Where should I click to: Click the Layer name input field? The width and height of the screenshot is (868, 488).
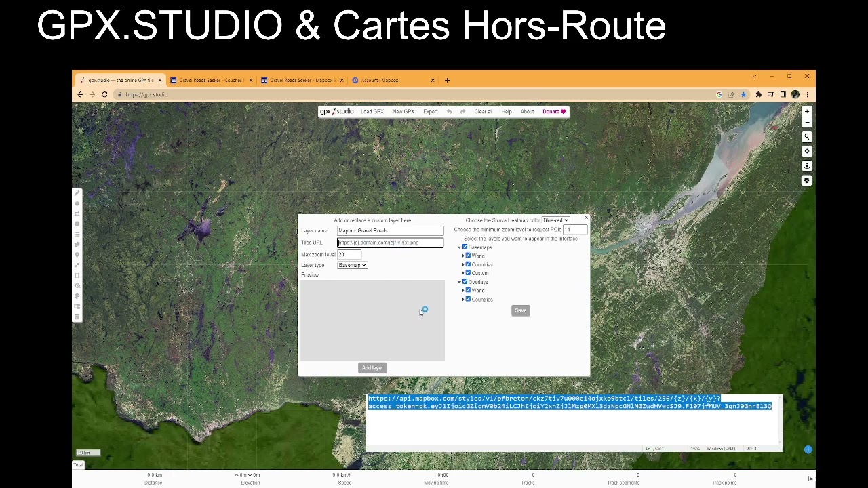coord(391,230)
